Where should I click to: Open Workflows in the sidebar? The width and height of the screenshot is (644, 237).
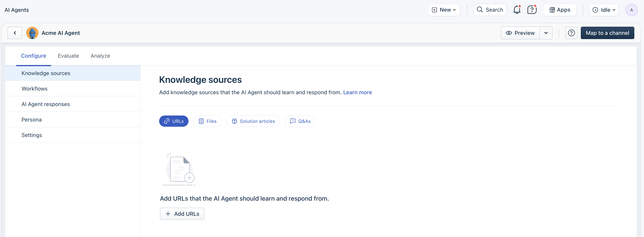pyautogui.click(x=34, y=89)
